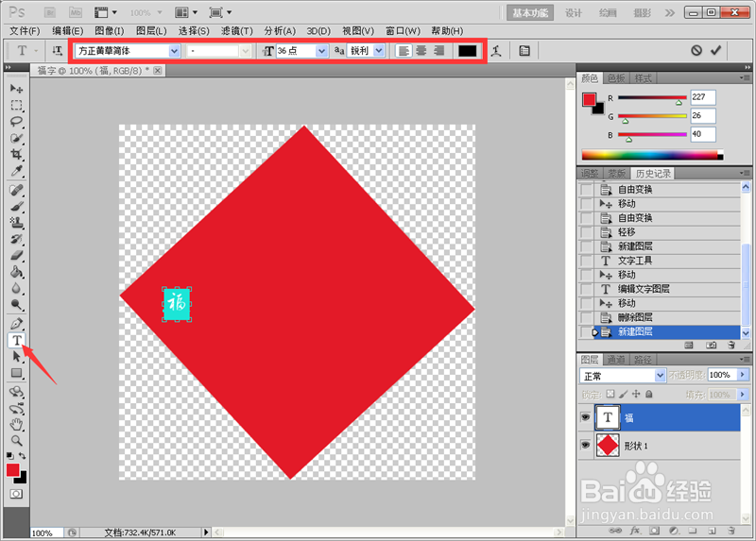Expand the opacity slider arrow

[743, 374]
